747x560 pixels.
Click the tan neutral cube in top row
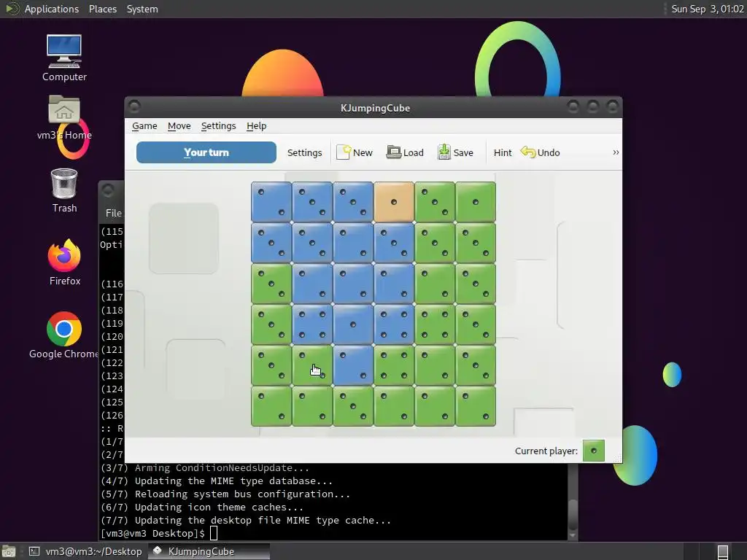point(393,202)
